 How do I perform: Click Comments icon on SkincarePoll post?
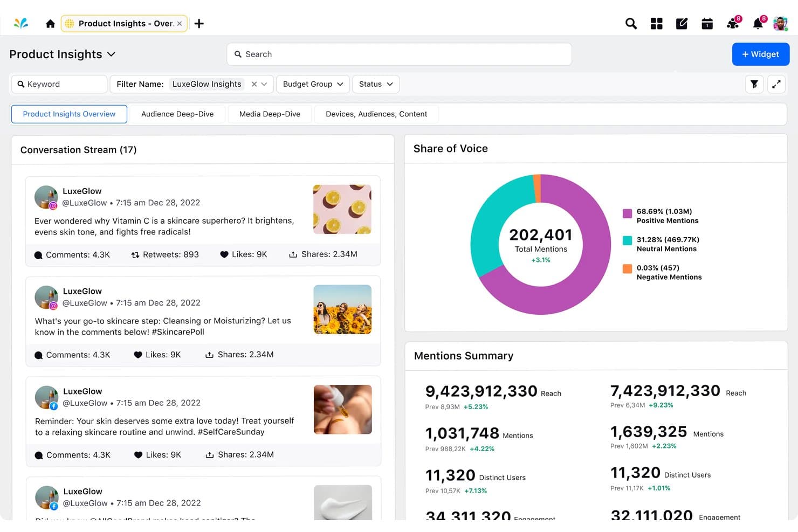(x=39, y=355)
